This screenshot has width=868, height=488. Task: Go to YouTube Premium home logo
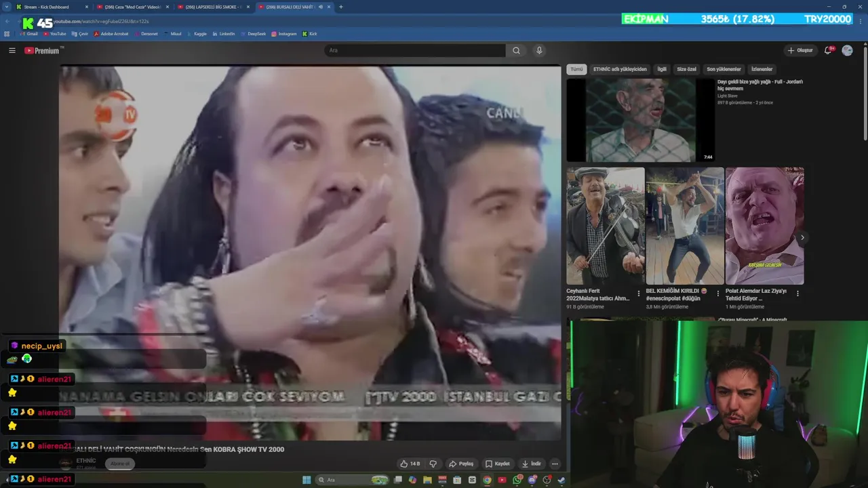(x=42, y=50)
